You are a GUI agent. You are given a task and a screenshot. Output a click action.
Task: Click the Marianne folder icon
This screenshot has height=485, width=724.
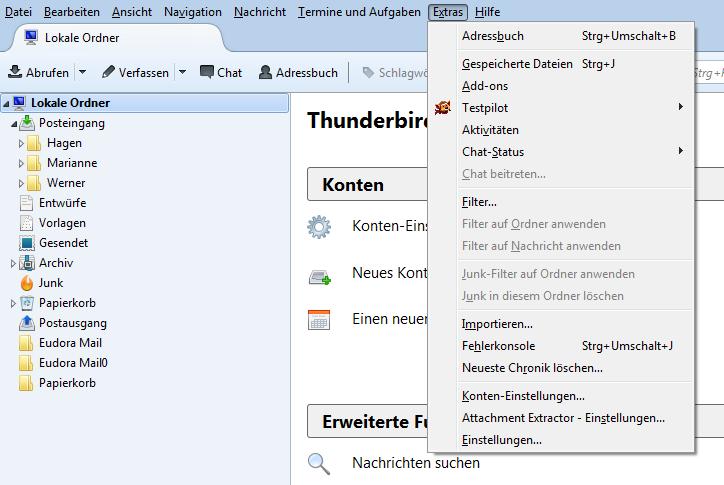[34, 163]
